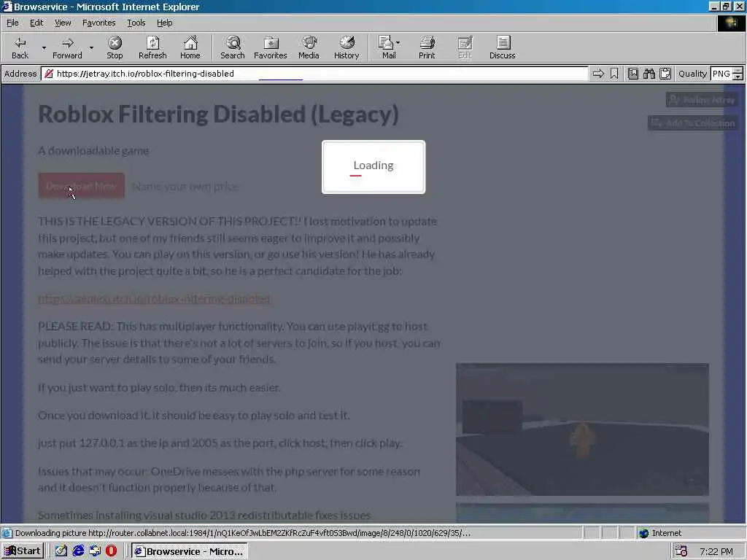
Task: Open the itch.io roblox-filtering-disabled link in text
Action: (155, 298)
